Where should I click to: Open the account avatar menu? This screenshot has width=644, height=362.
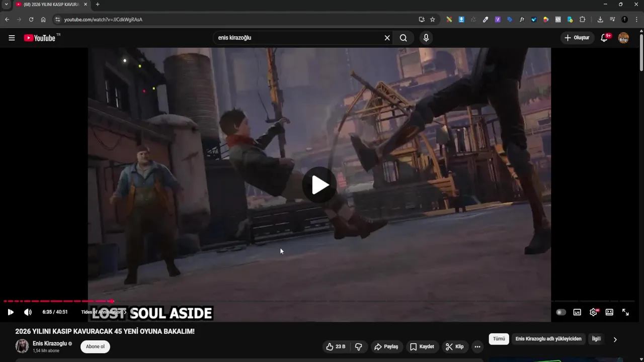pos(623,38)
